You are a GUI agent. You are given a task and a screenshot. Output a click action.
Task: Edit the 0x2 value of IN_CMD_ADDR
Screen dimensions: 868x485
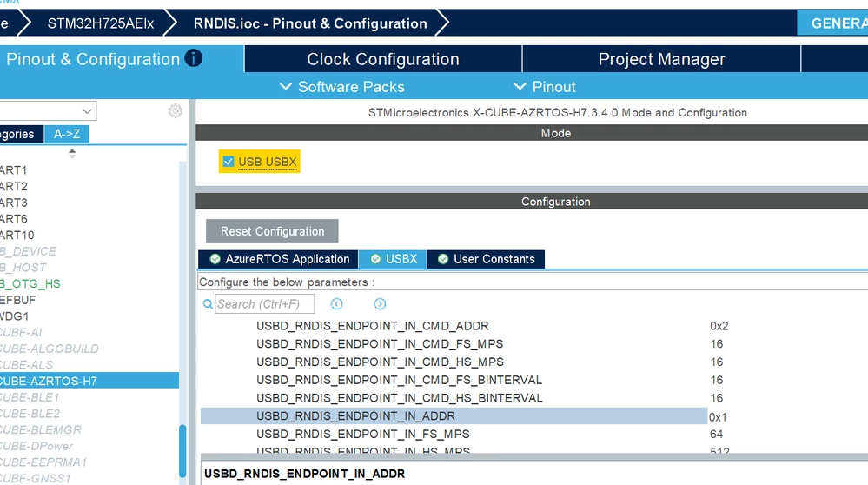click(x=719, y=326)
